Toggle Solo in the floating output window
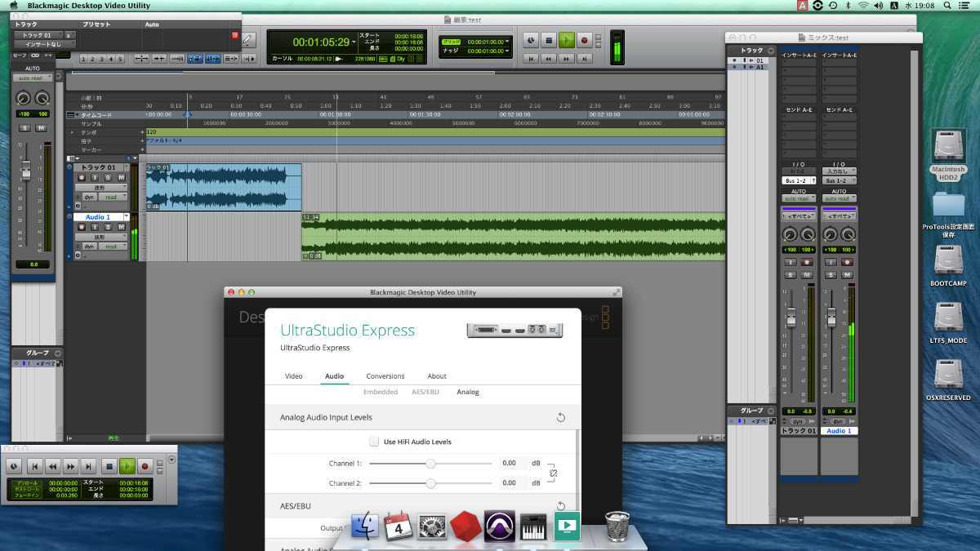 pyautogui.click(x=24, y=128)
